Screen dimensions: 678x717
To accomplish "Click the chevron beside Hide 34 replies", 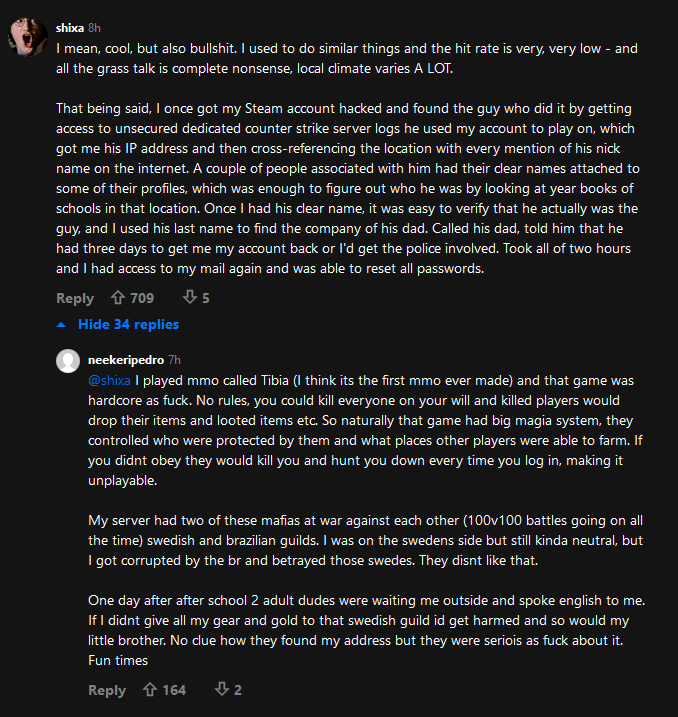I will pyautogui.click(x=62, y=325).
